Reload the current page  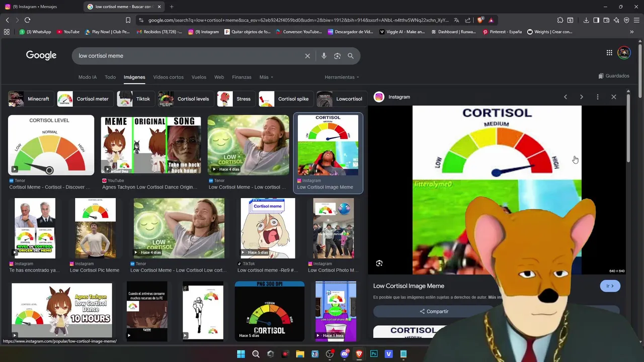[27, 20]
